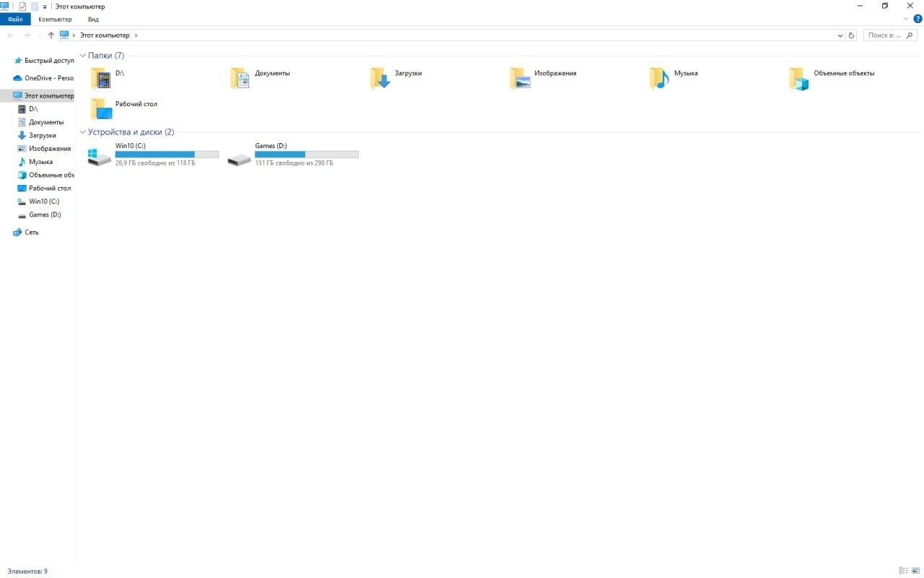924x578 pixels.
Task: Select Сеть in the navigation pane
Action: click(x=26, y=233)
